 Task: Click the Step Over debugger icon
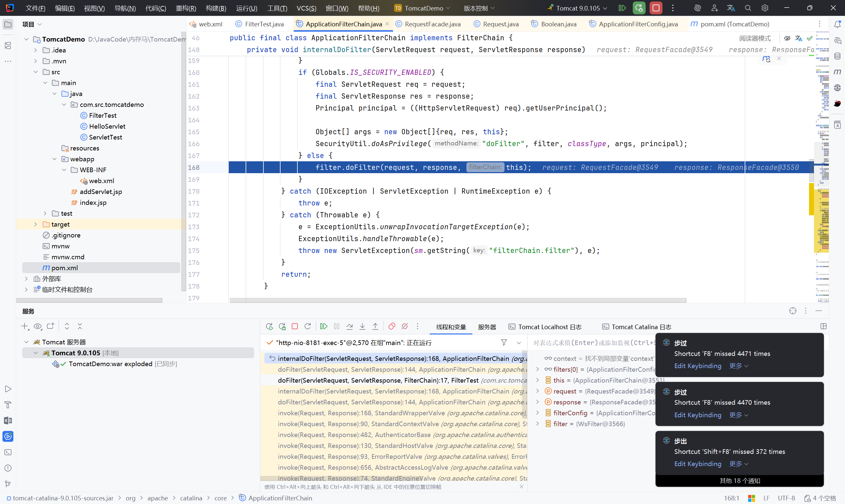point(350,326)
